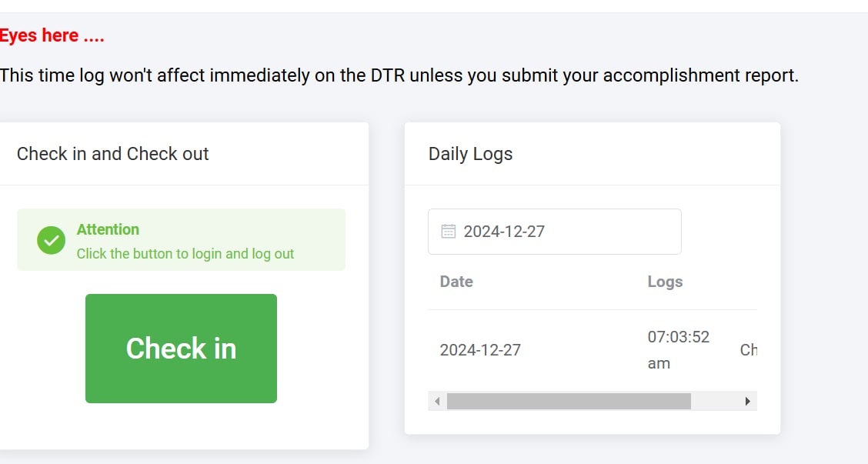
Task: Click the empty area below the Check in button
Action: click(x=181, y=426)
